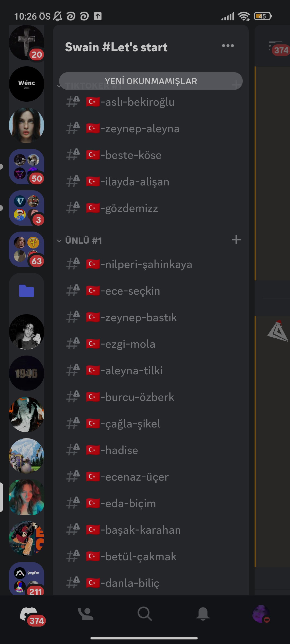
Task: Open the blue server folder icon
Action: (27, 291)
